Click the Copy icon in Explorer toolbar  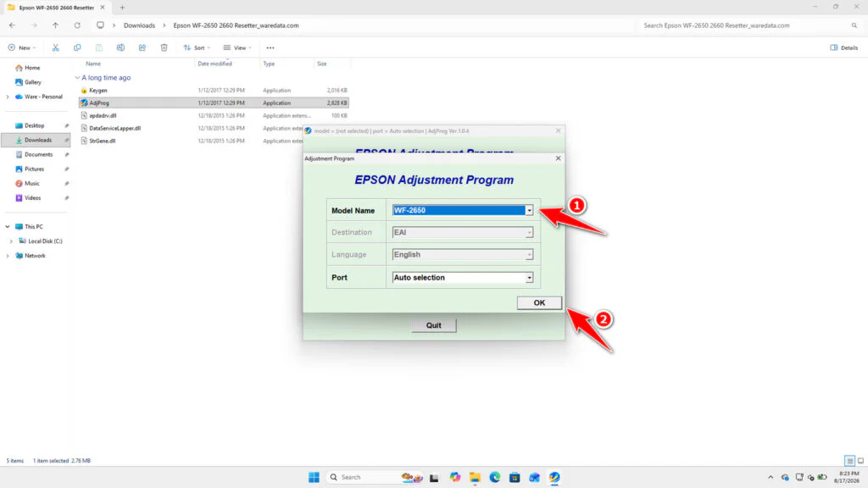[77, 47]
